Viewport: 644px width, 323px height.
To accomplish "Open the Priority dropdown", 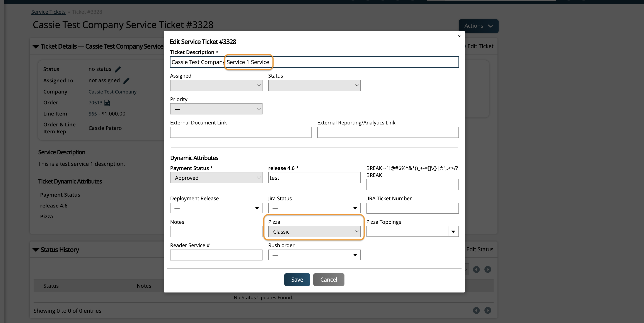I will point(216,109).
